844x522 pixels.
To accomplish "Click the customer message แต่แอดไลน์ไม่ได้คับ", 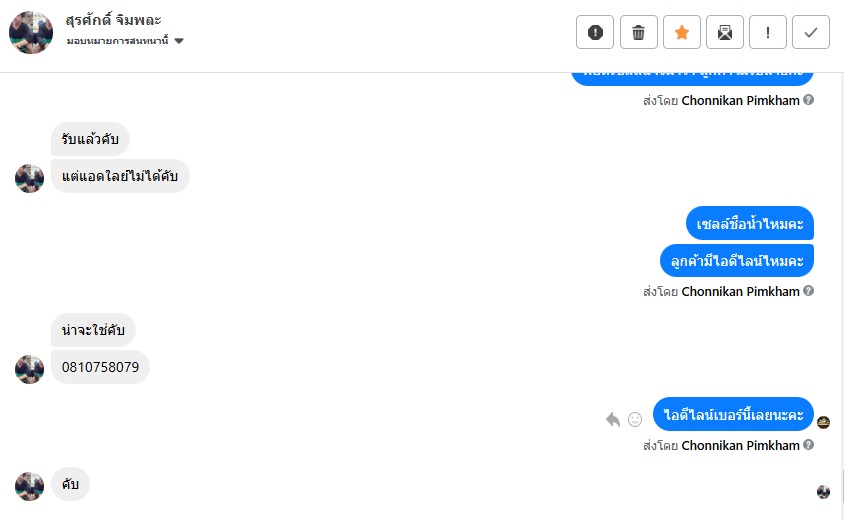I will pos(120,176).
